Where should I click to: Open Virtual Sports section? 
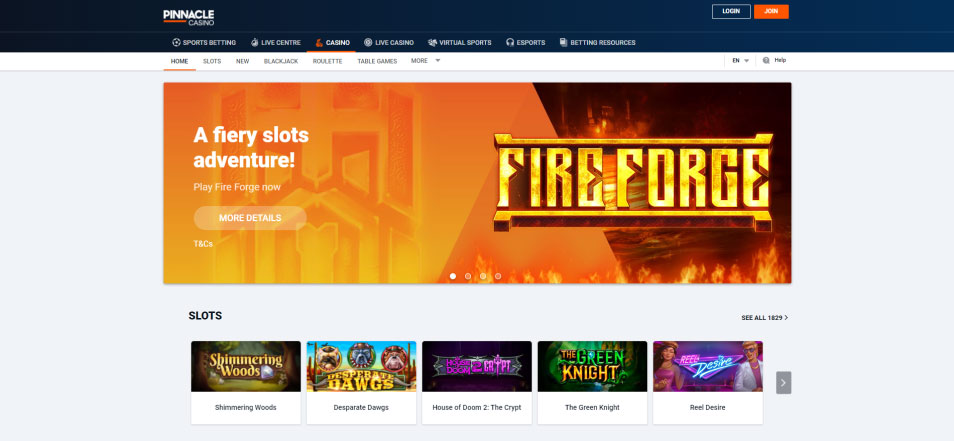click(x=460, y=43)
